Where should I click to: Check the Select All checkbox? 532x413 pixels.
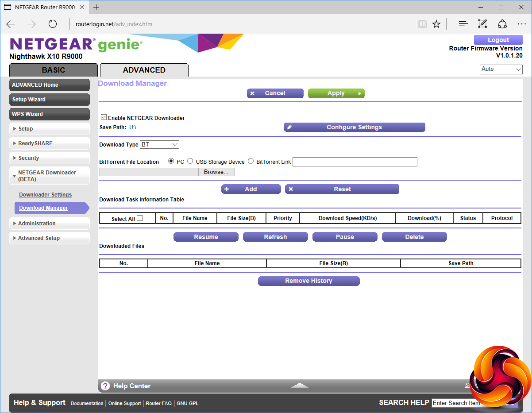[x=140, y=218]
